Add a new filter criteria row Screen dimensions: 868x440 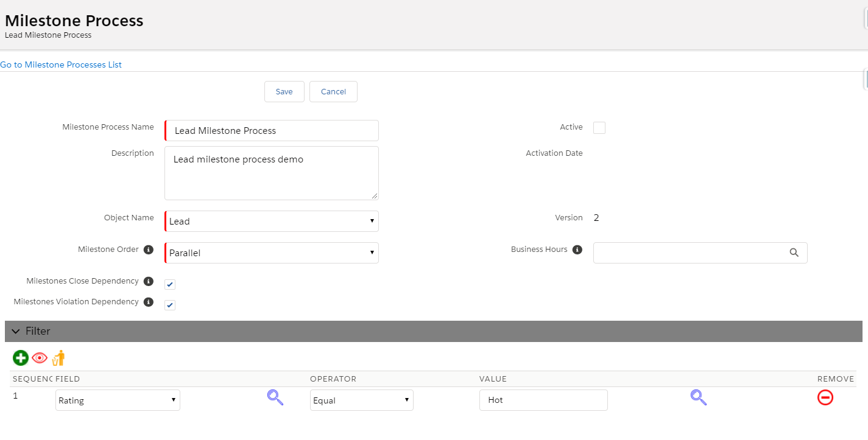[20, 358]
